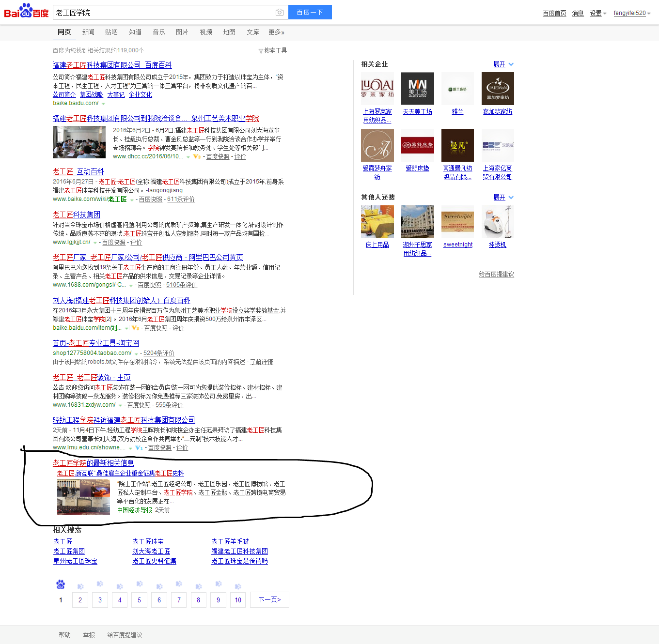Switch to the 贴吧 tab
This screenshot has height=644, width=659.
coord(111,32)
